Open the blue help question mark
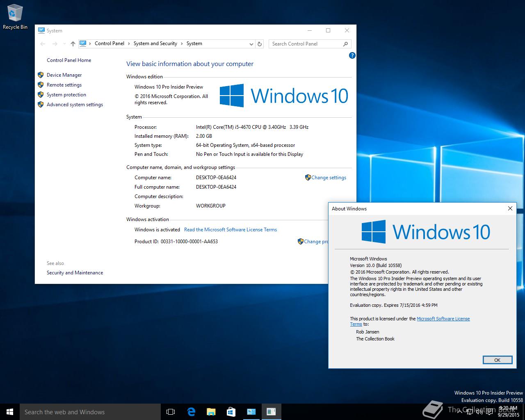Screen dimensions: 525x420 tap(352, 55)
